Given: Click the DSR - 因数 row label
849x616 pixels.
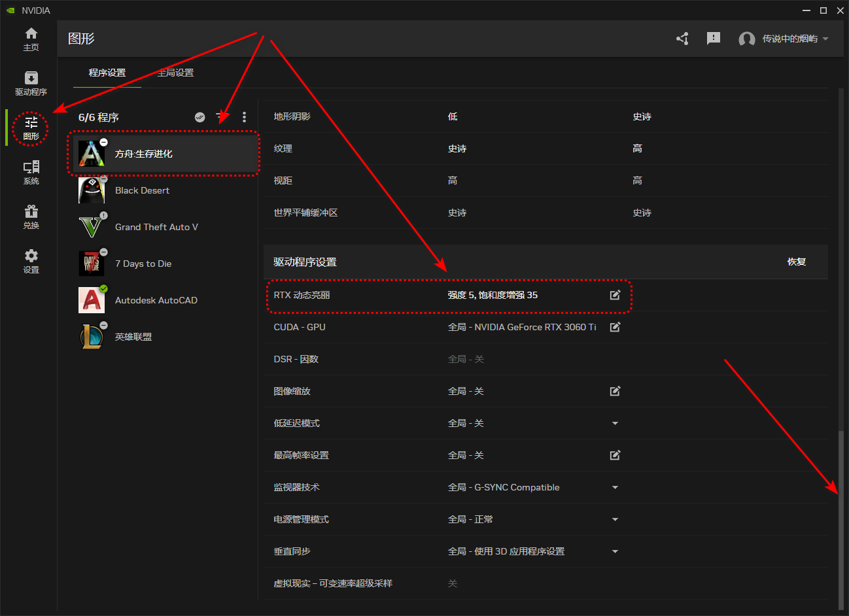Looking at the screenshot, I should pyautogui.click(x=296, y=359).
